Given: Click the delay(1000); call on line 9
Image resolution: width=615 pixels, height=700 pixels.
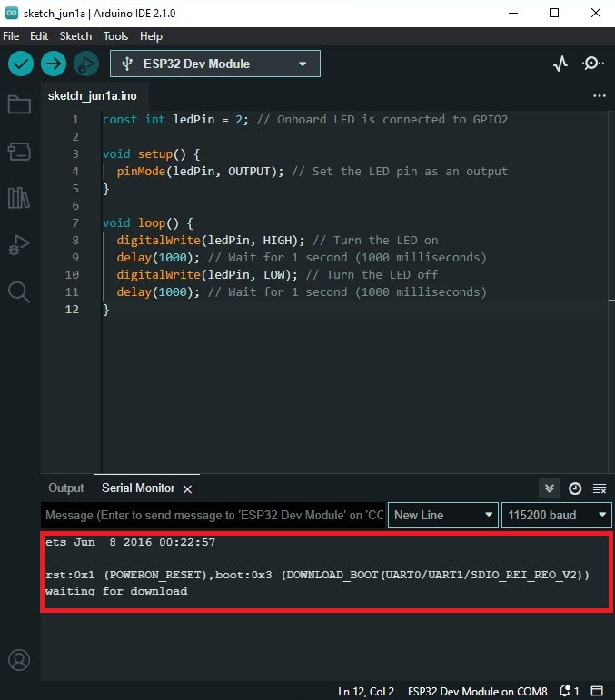Looking at the screenshot, I should (158, 258).
